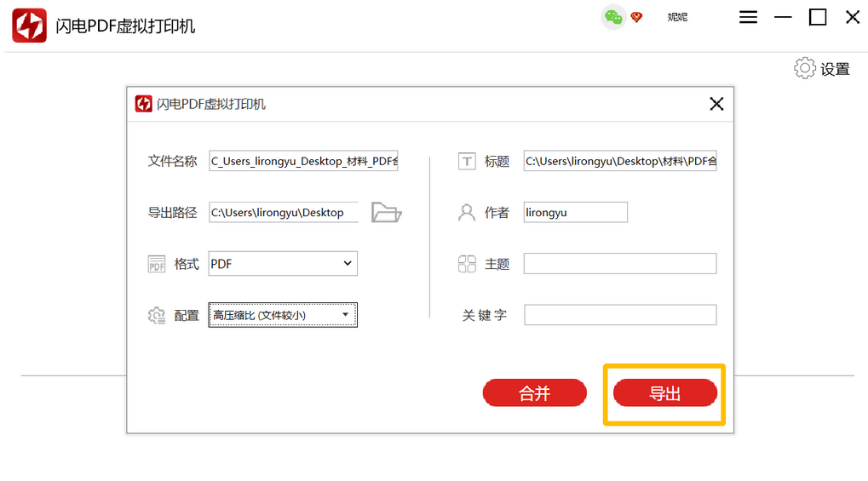The image size is (868, 481).
Task: Open folder browse icon for 导出路径
Action: (x=387, y=212)
